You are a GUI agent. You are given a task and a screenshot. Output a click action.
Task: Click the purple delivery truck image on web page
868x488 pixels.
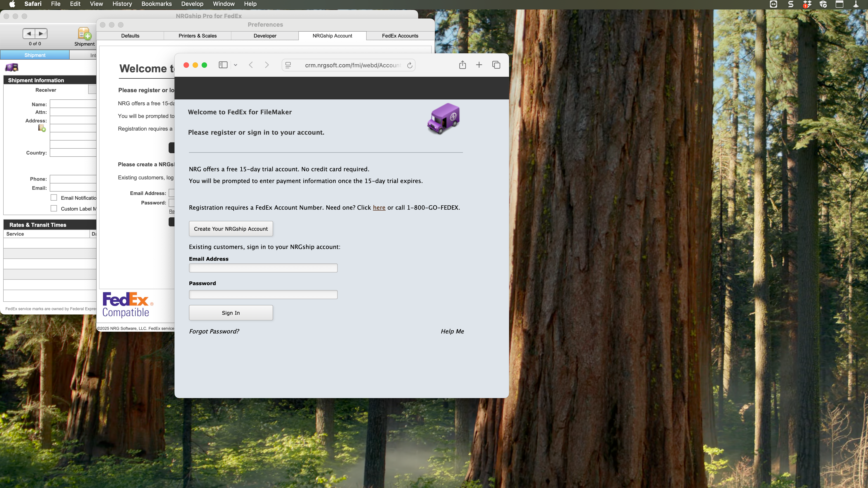pos(443,119)
